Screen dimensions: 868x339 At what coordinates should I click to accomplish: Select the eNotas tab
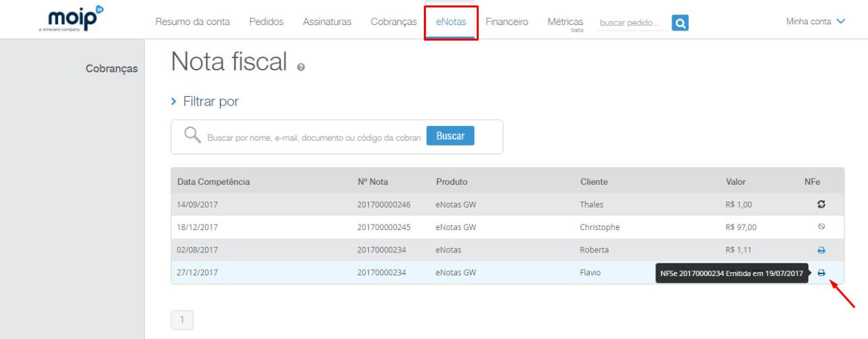pos(451,22)
